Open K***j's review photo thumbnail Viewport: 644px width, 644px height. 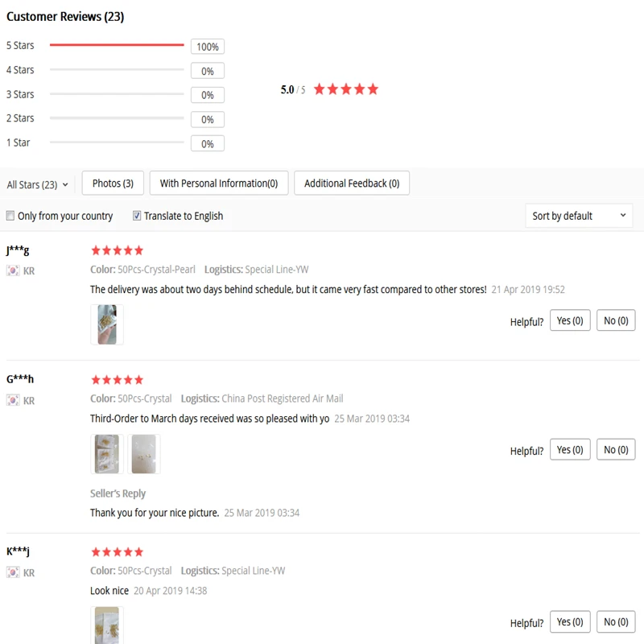[107, 625]
